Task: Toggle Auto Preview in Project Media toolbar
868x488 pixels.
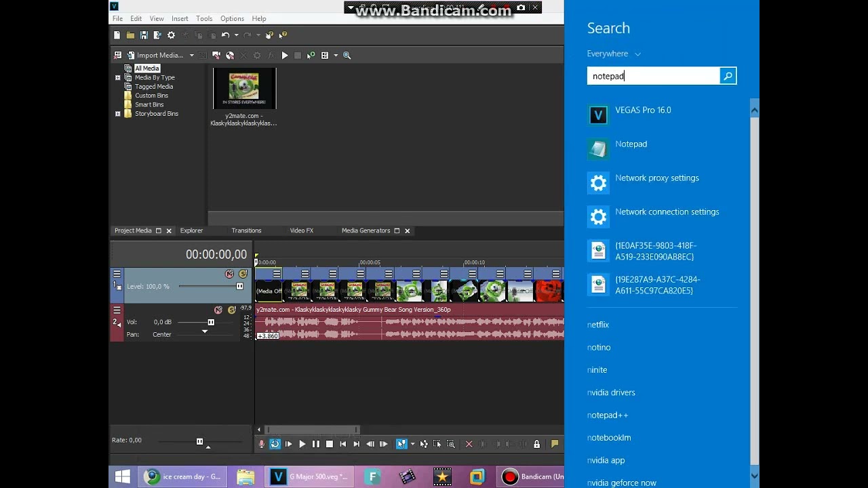Action: click(311, 56)
